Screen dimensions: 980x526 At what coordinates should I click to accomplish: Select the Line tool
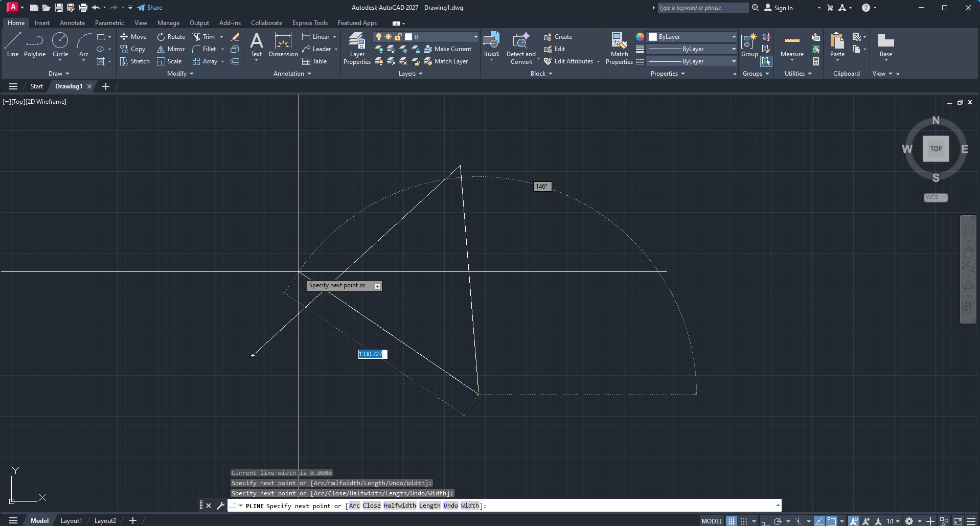pos(13,45)
